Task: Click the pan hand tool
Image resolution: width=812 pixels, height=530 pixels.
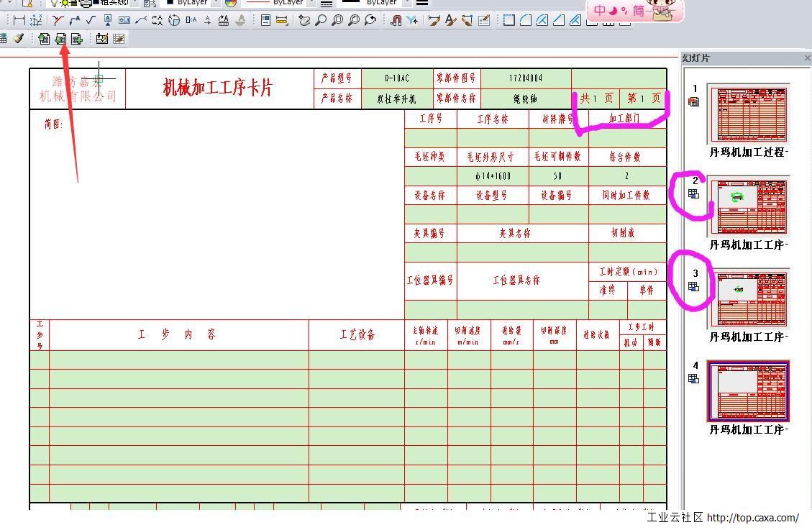Action: pyautogui.click(x=304, y=20)
